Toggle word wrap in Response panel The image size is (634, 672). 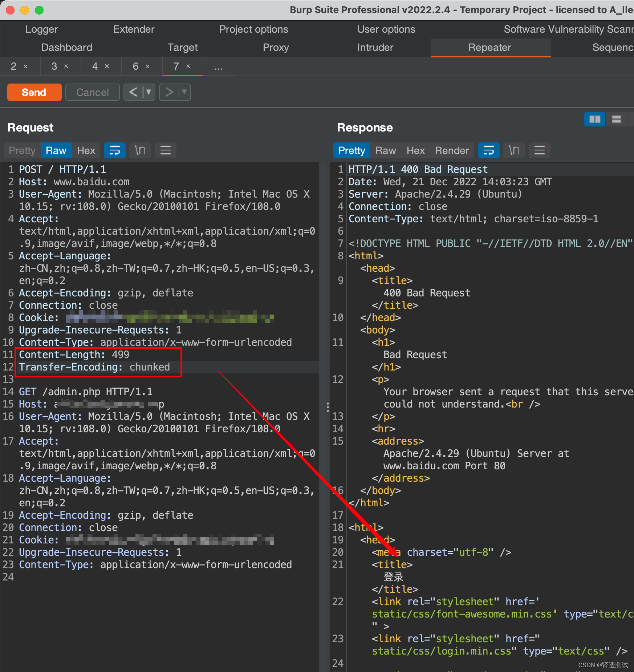489,150
